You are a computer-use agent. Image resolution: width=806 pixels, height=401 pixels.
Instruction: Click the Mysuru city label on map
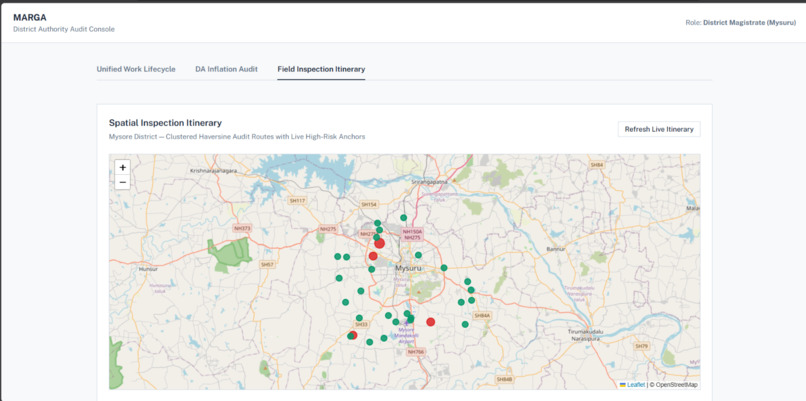(408, 268)
